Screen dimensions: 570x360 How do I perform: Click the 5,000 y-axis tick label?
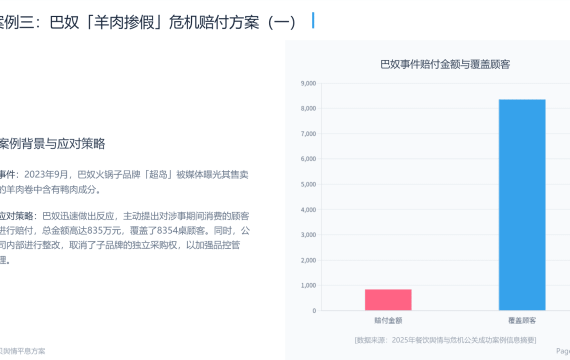click(308, 184)
